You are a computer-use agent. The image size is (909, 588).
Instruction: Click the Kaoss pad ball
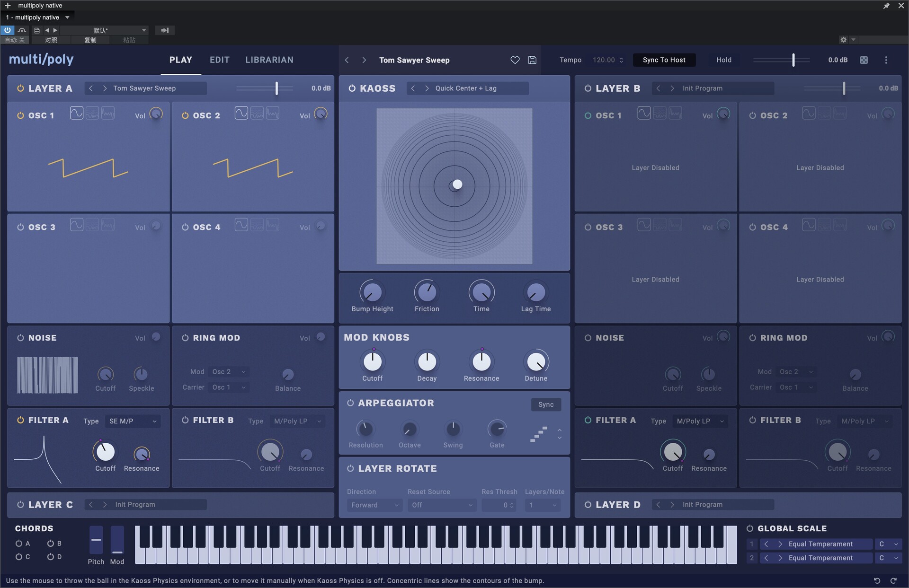click(x=457, y=184)
